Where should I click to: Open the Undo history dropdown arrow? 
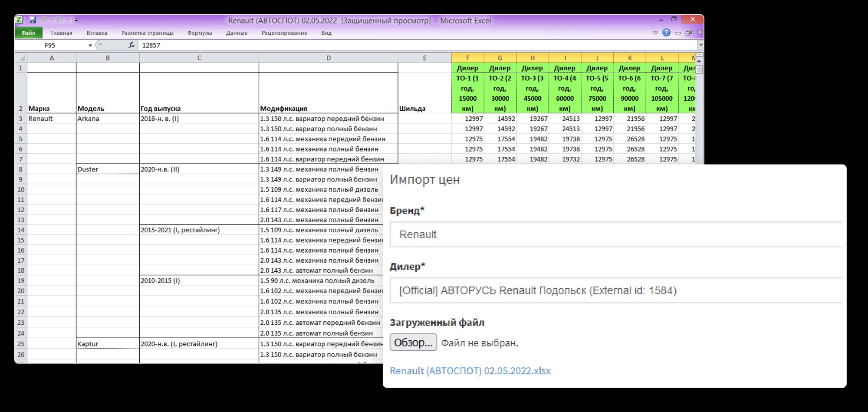point(51,20)
